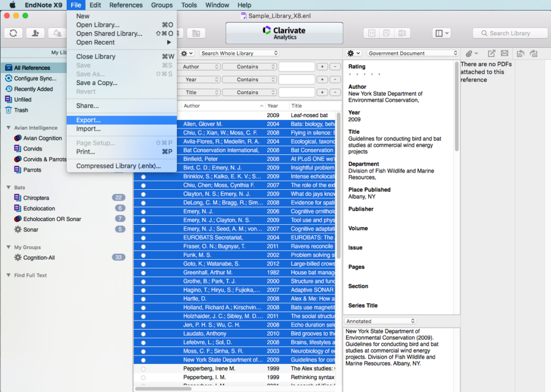Image resolution: width=551 pixels, height=392 pixels.
Task: Click the Sync Library toolbar icon
Action: point(13,33)
